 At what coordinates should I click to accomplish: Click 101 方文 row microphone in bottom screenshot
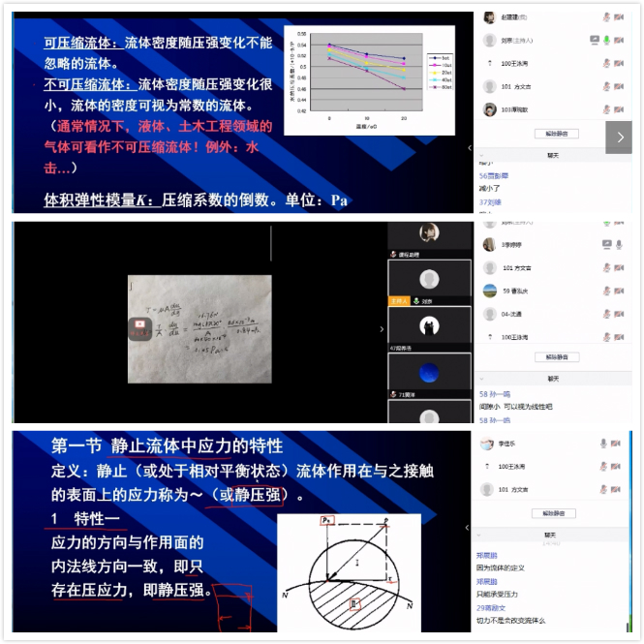(603, 489)
